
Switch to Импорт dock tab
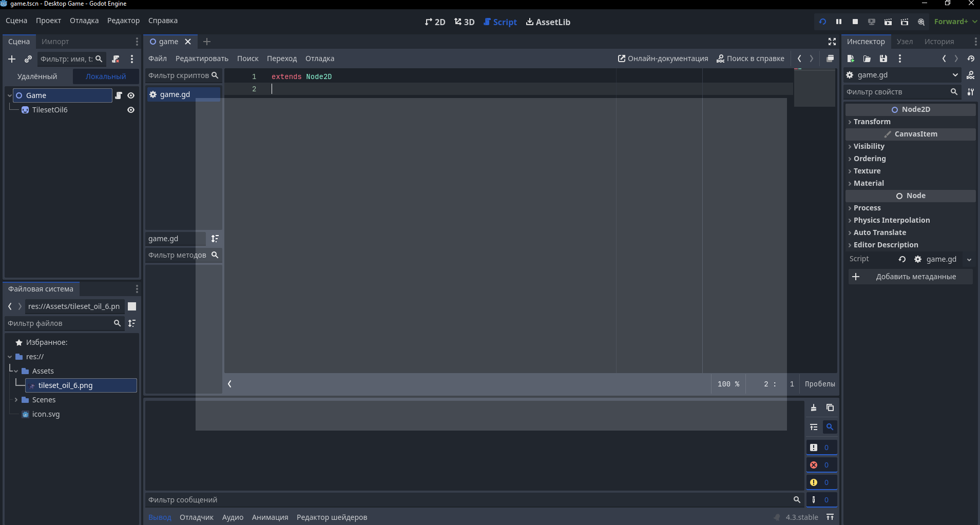tap(55, 42)
